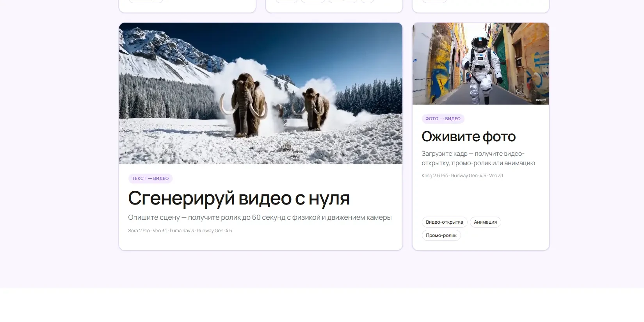Click the model list Kling 2.6 Pro · Runway Gen-4.5
This screenshot has width=644, height=322.
463,176
